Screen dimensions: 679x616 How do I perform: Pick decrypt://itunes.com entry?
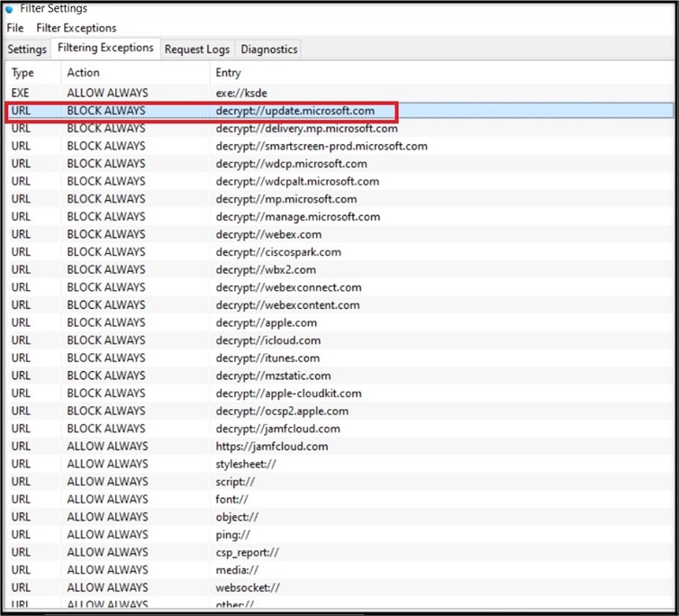267,358
